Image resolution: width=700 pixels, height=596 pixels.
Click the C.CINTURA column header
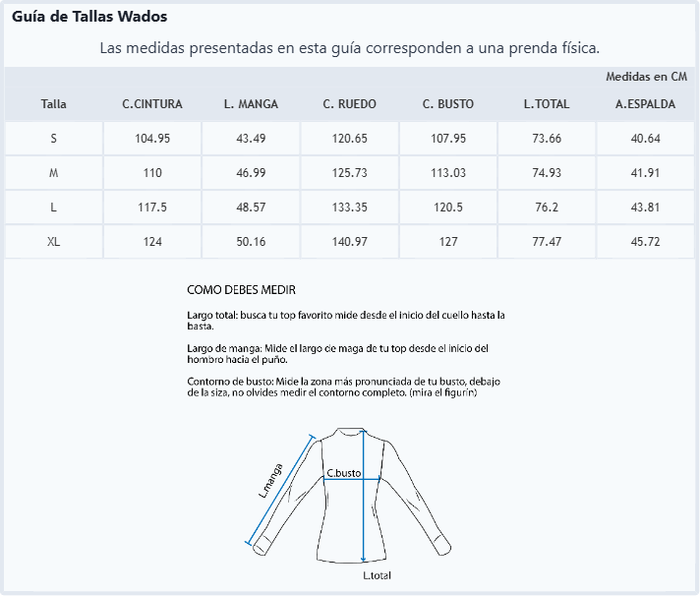(152, 104)
